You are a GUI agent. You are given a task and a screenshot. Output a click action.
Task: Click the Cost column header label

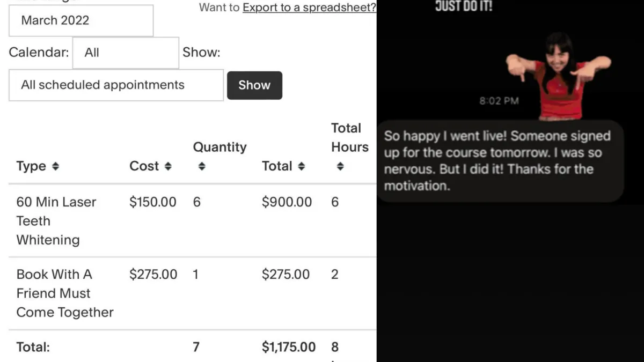pyautogui.click(x=144, y=166)
